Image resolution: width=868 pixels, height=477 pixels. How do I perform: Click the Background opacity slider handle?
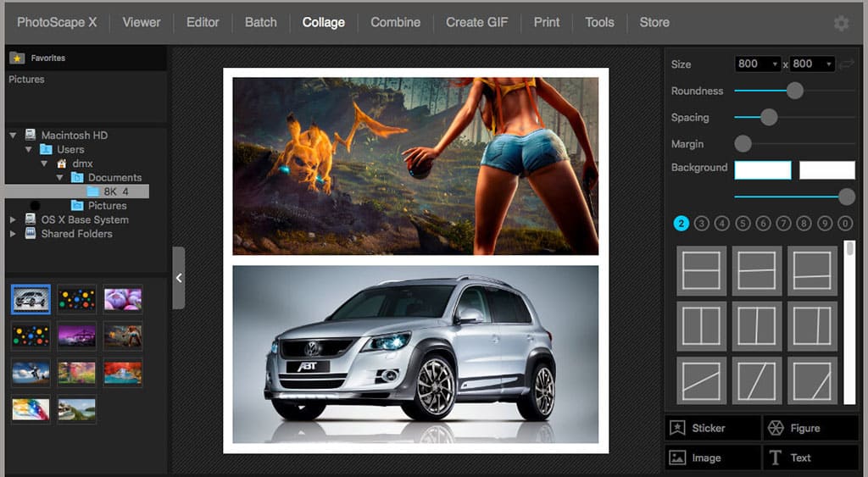coord(847,197)
